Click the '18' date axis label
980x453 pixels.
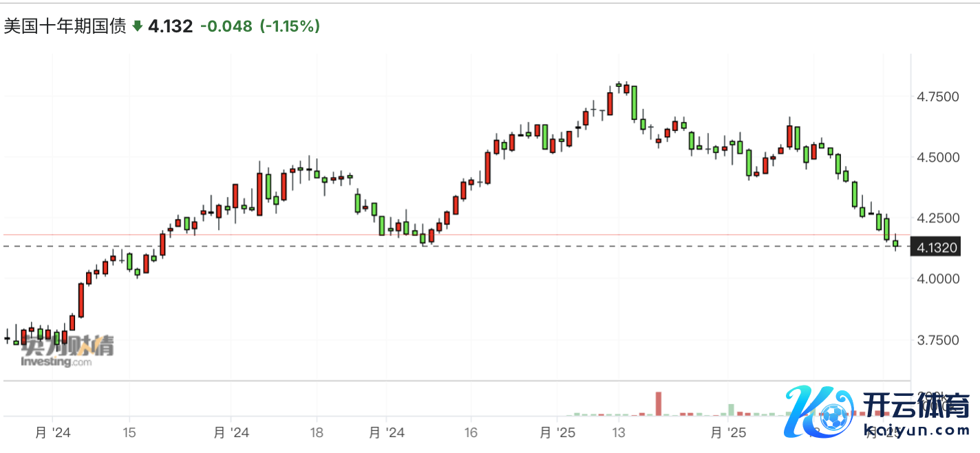(x=316, y=432)
